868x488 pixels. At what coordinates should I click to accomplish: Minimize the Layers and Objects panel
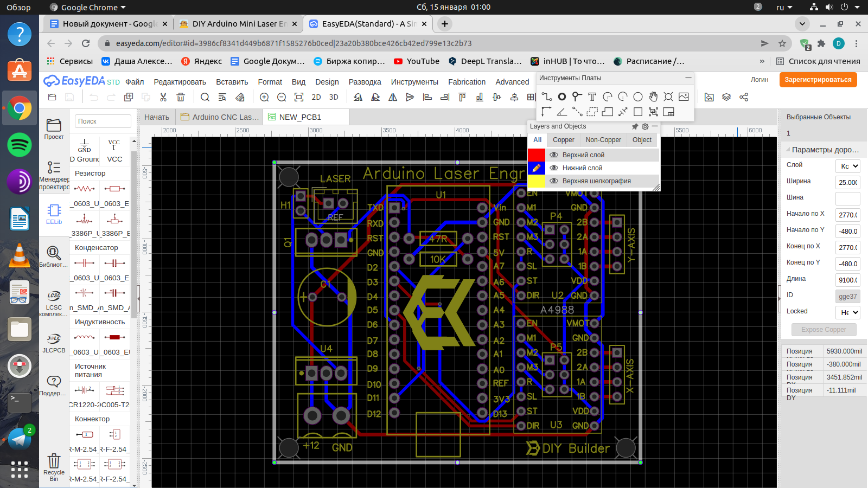pyautogui.click(x=655, y=126)
